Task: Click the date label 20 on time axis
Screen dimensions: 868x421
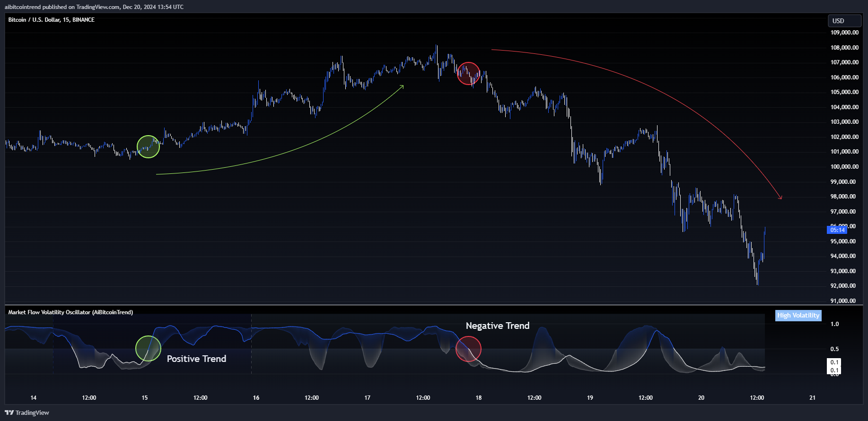Action: click(701, 398)
